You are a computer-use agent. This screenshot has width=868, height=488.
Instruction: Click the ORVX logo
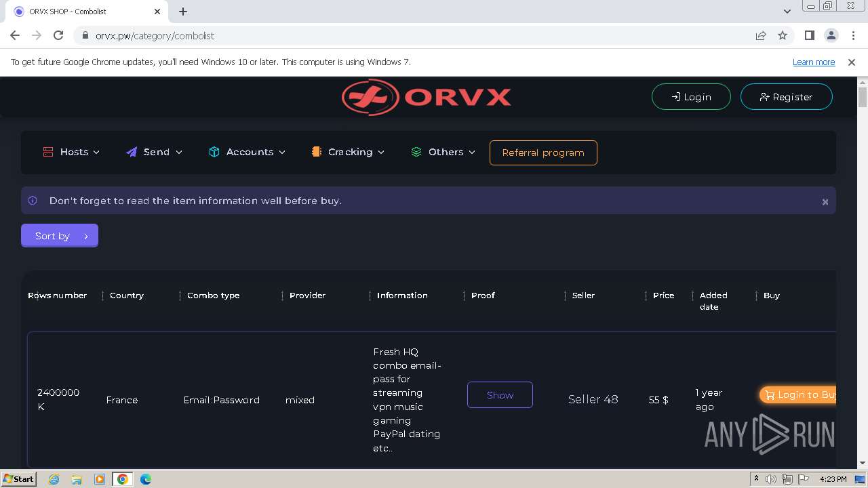pyautogui.click(x=427, y=97)
